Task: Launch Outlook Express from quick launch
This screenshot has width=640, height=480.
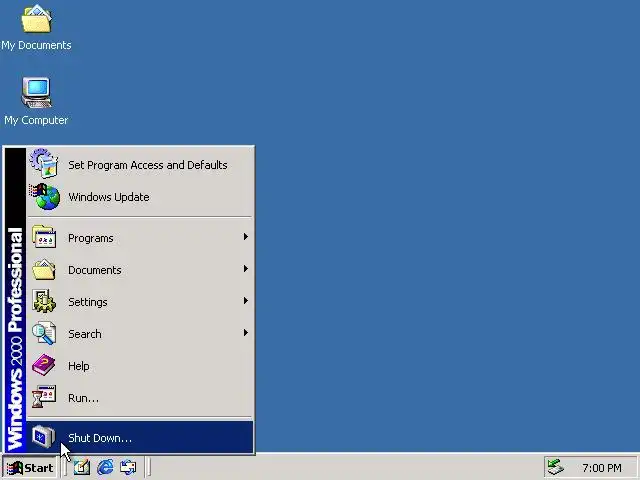Action: pyautogui.click(x=128, y=467)
